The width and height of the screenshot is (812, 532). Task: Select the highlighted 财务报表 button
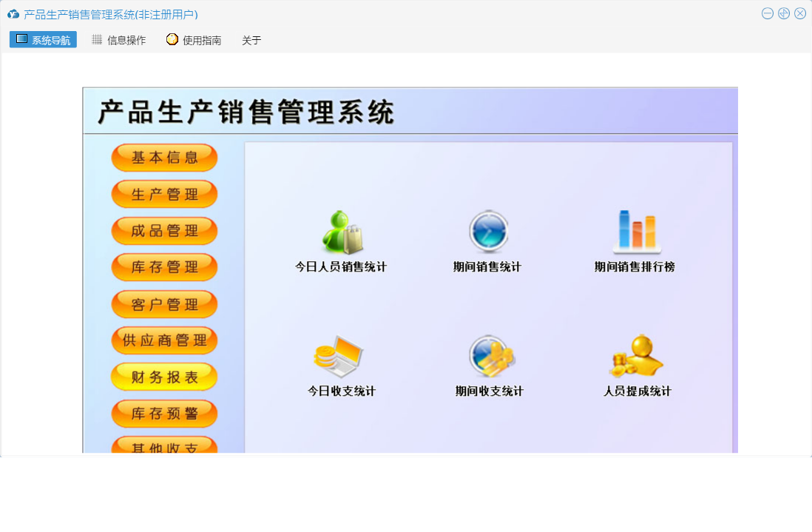coord(164,377)
